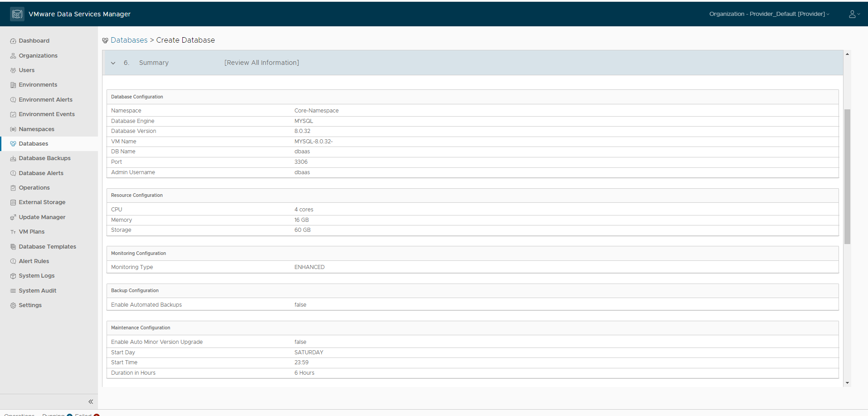The height and width of the screenshot is (416, 868).
Task: Select Namespaces in the sidebar
Action: coord(36,129)
